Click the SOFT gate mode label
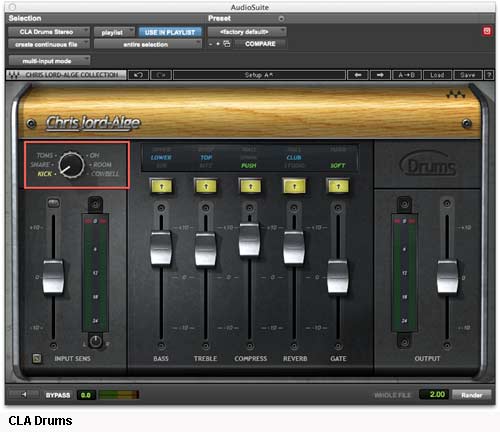This screenshot has width=500, height=432. 338,166
